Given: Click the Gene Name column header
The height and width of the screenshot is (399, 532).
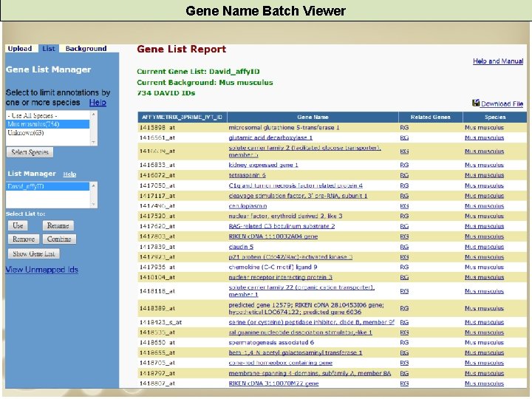Looking at the screenshot, I should point(313,117).
